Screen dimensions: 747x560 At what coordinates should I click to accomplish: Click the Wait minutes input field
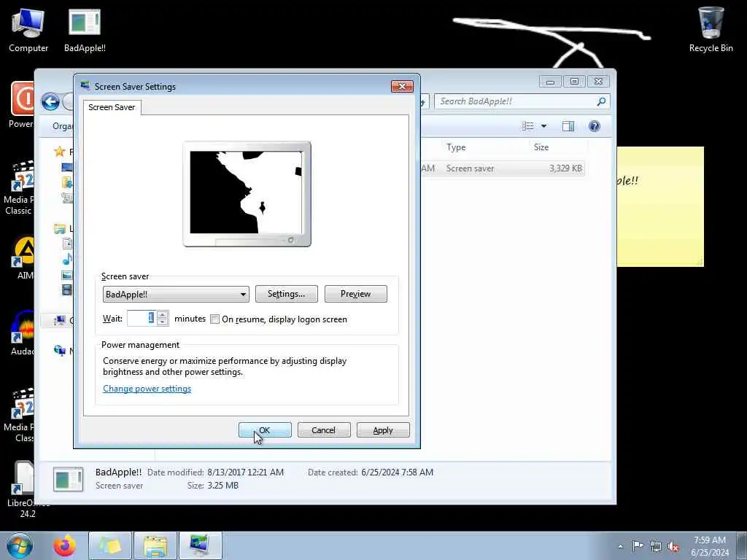142,318
